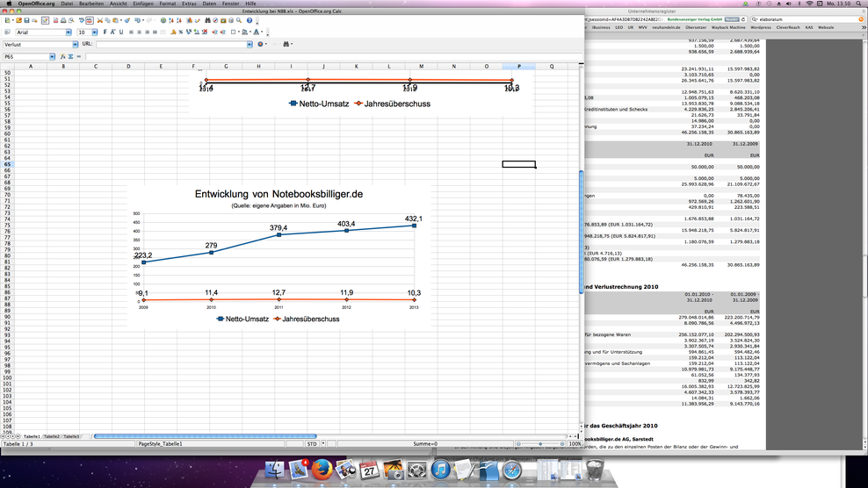Click Safari search field with elaboratum
This screenshot has width=868, height=488.
[806, 19]
